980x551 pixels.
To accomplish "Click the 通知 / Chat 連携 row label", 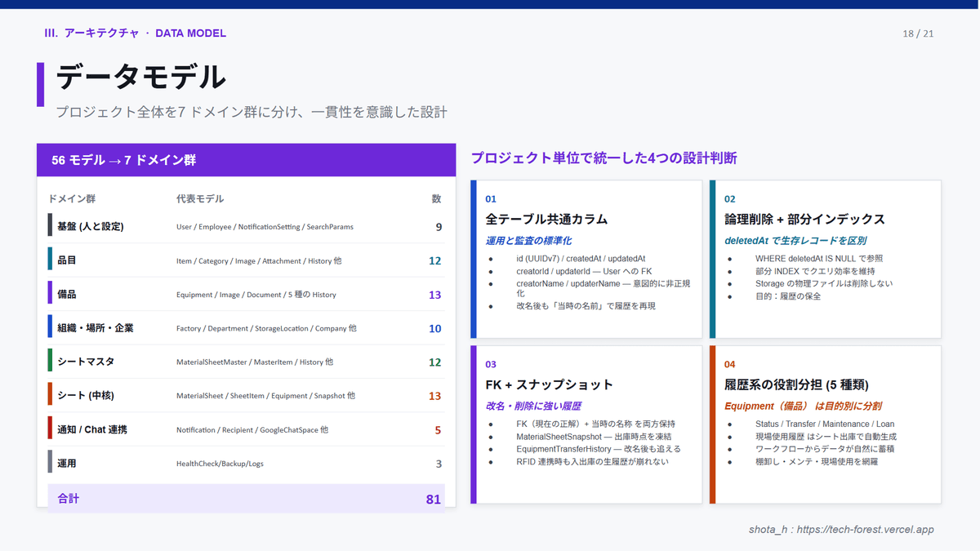I will [x=91, y=429].
